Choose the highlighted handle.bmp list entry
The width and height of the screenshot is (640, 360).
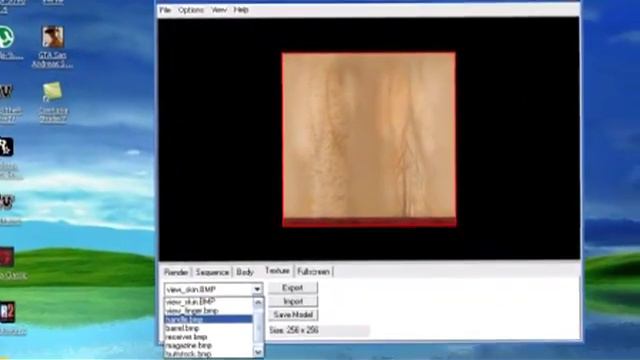pos(209,319)
